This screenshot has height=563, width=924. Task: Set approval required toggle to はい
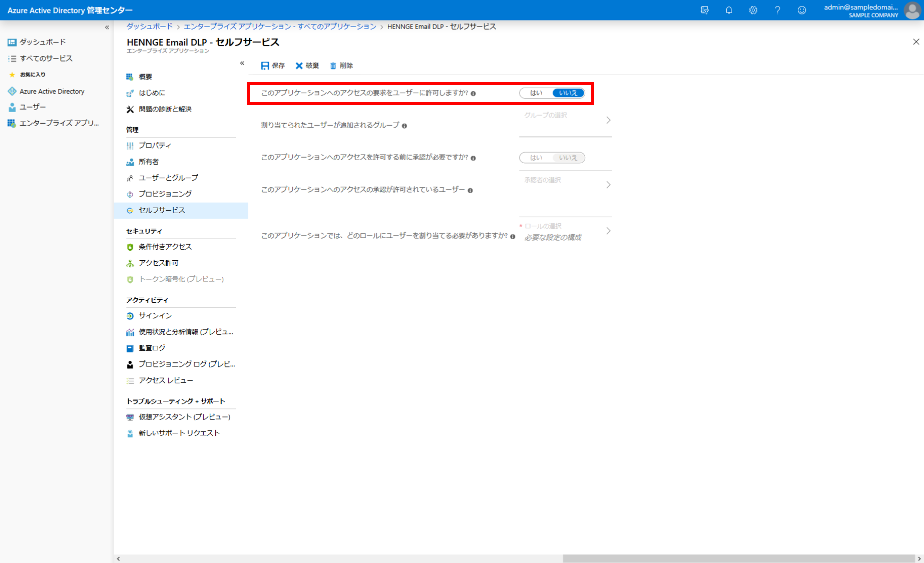[x=536, y=158]
